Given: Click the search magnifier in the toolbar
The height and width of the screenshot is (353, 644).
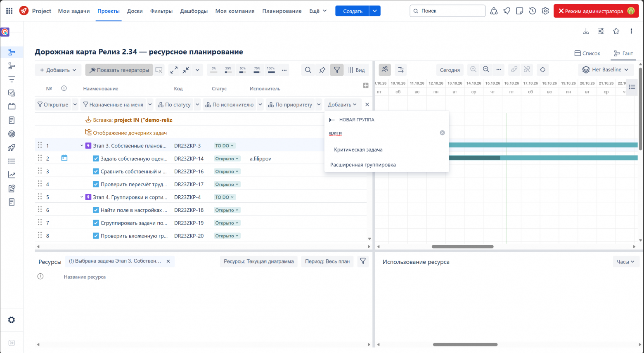Looking at the screenshot, I should pyautogui.click(x=308, y=70).
